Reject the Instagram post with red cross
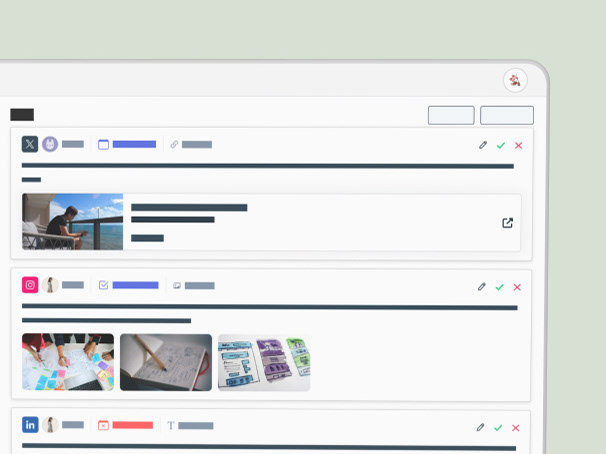The width and height of the screenshot is (606, 454). click(x=517, y=287)
